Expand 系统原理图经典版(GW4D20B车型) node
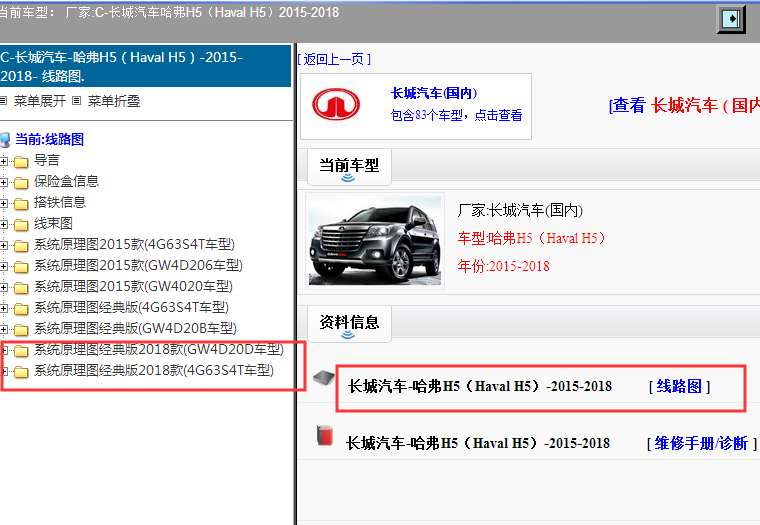 [x=4, y=330]
